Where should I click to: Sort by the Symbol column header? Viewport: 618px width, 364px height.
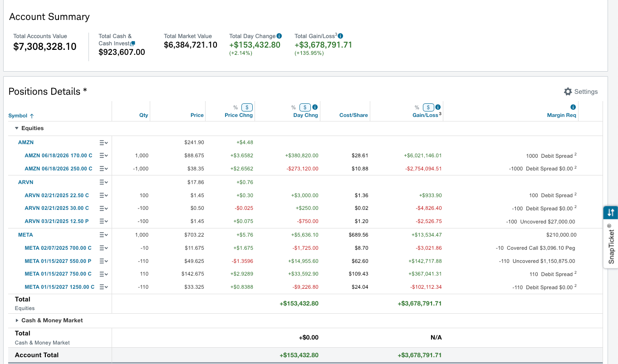[x=21, y=116]
